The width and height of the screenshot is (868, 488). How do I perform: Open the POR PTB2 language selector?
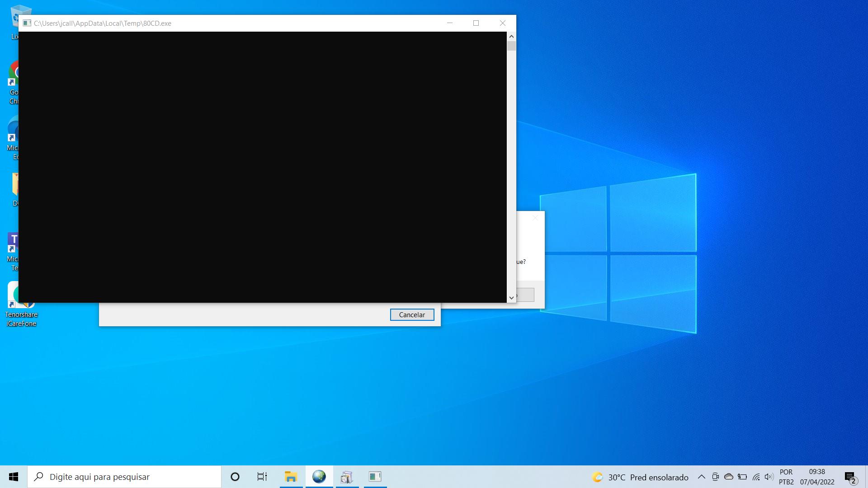(786, 477)
